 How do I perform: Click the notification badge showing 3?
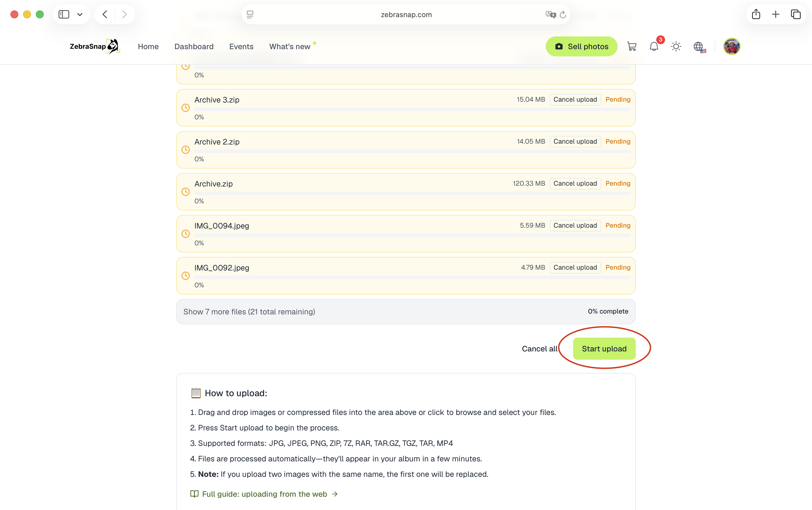point(660,40)
